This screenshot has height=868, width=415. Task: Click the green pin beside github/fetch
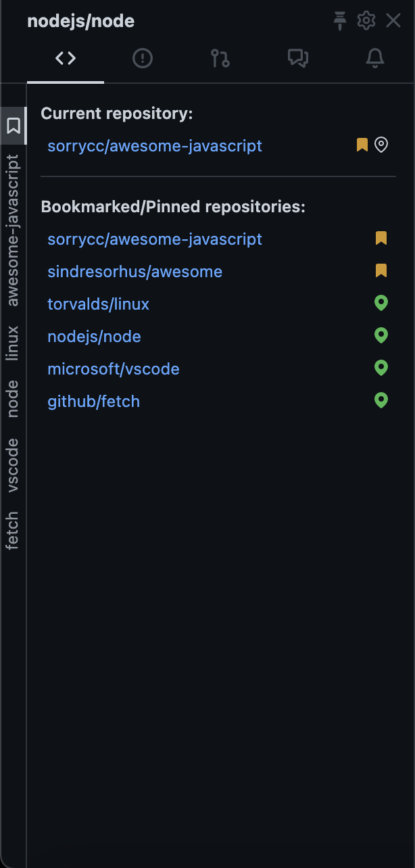coord(381,401)
